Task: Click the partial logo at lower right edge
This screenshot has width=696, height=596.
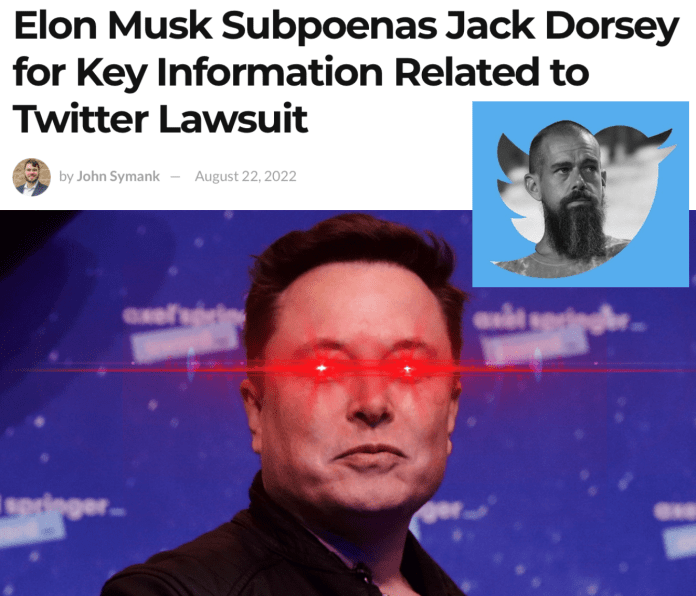Action: [675, 509]
